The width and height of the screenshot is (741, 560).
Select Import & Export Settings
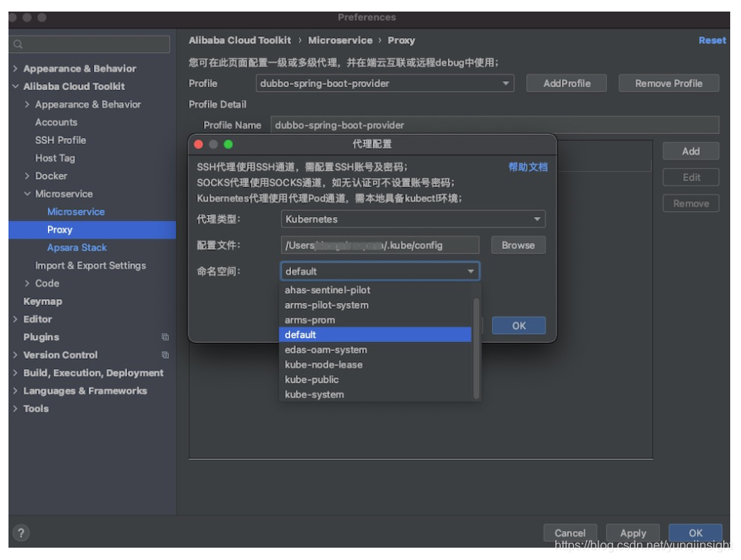(x=90, y=266)
